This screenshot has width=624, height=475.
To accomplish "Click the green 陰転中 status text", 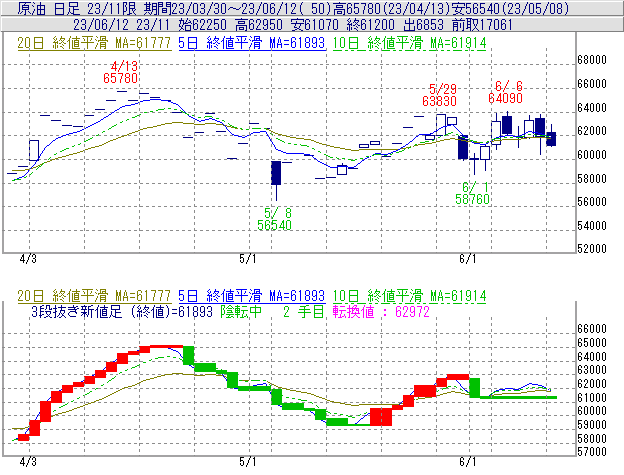I will point(241,311).
